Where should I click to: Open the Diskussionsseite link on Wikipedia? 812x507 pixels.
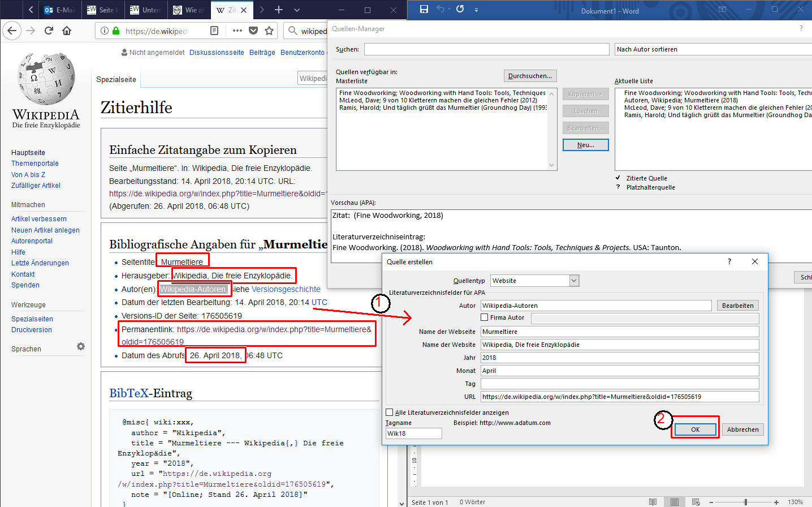point(217,53)
